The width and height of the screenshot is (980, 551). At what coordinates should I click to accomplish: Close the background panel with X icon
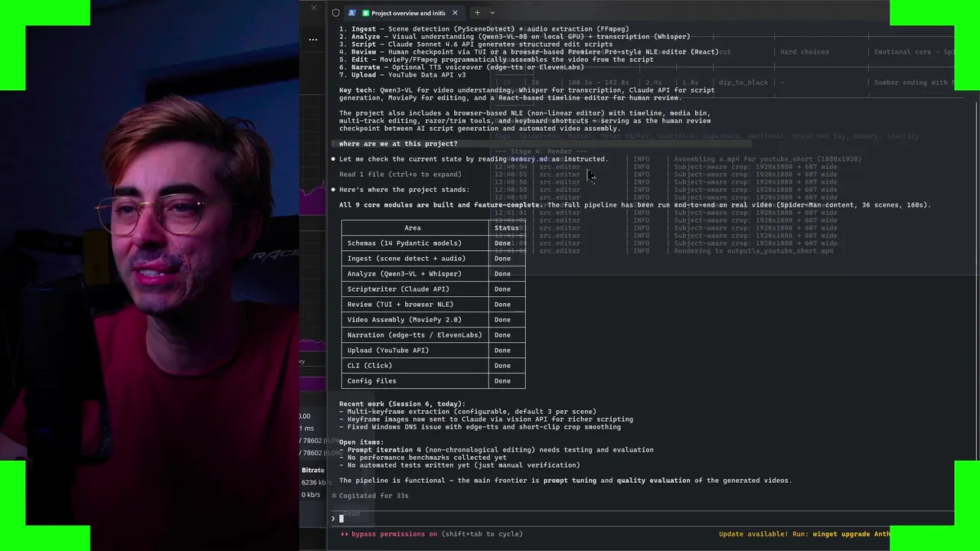point(314,8)
